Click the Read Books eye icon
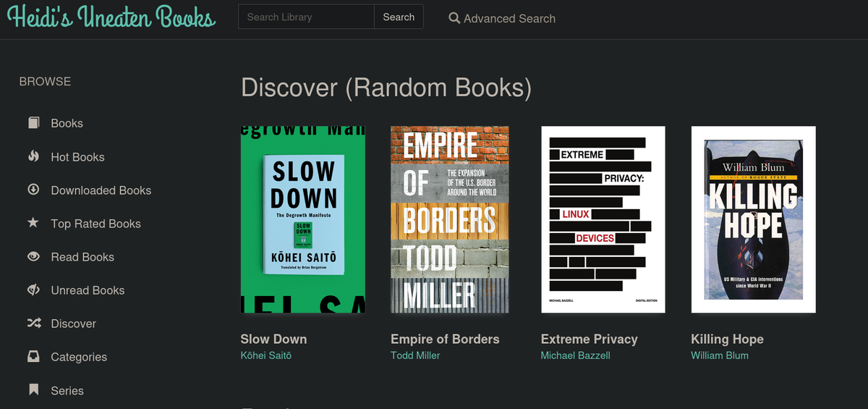This screenshot has width=868, height=409. tap(33, 256)
